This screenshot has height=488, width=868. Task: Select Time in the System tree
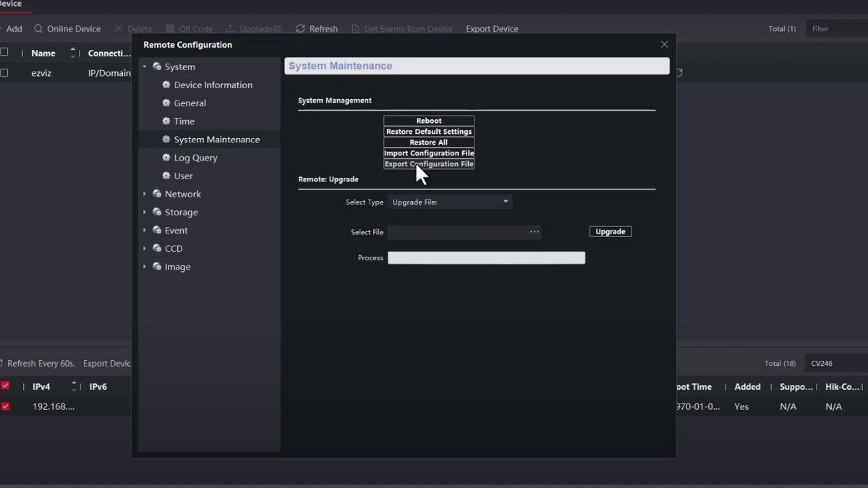tap(184, 121)
